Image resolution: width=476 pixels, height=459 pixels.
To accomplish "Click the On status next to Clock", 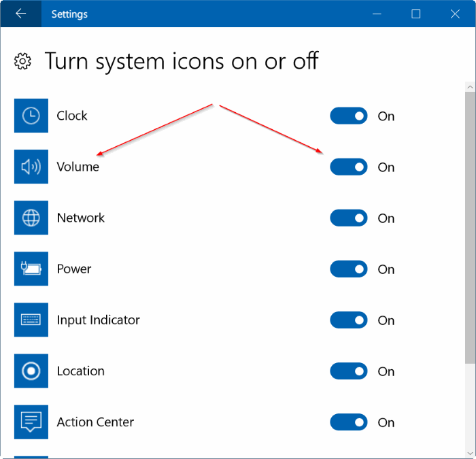I will [x=386, y=116].
